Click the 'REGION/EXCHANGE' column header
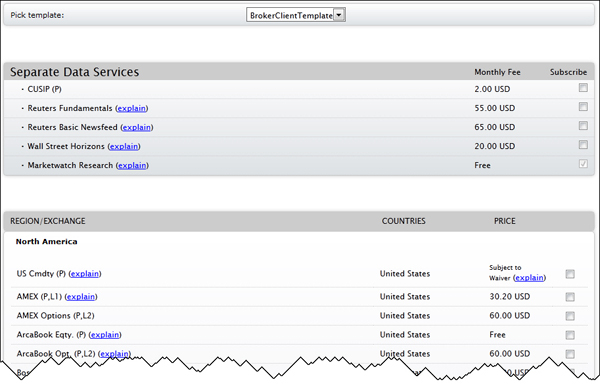The image size is (600, 384). [x=48, y=221]
